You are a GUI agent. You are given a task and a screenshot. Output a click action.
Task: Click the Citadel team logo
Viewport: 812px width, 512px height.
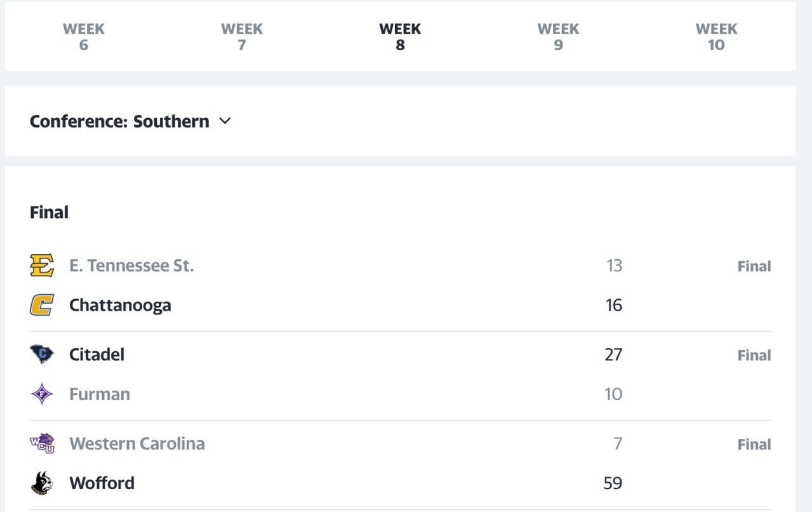[42, 354]
